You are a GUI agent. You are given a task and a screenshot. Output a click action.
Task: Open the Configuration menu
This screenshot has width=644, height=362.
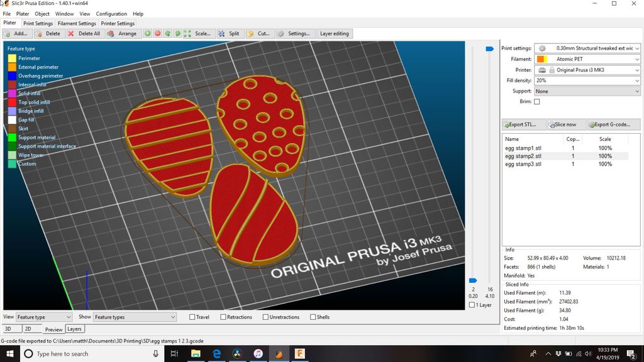click(x=111, y=14)
